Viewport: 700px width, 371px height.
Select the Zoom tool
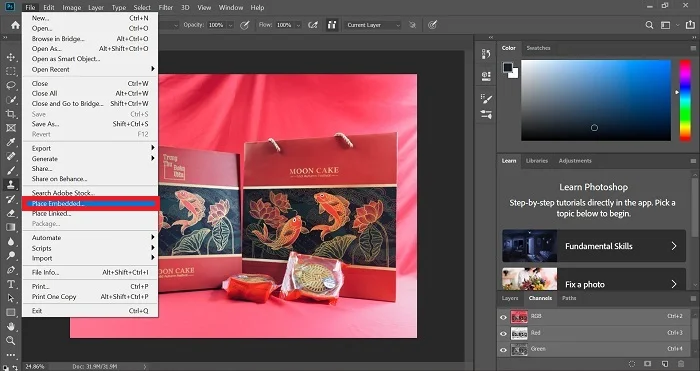point(11,341)
